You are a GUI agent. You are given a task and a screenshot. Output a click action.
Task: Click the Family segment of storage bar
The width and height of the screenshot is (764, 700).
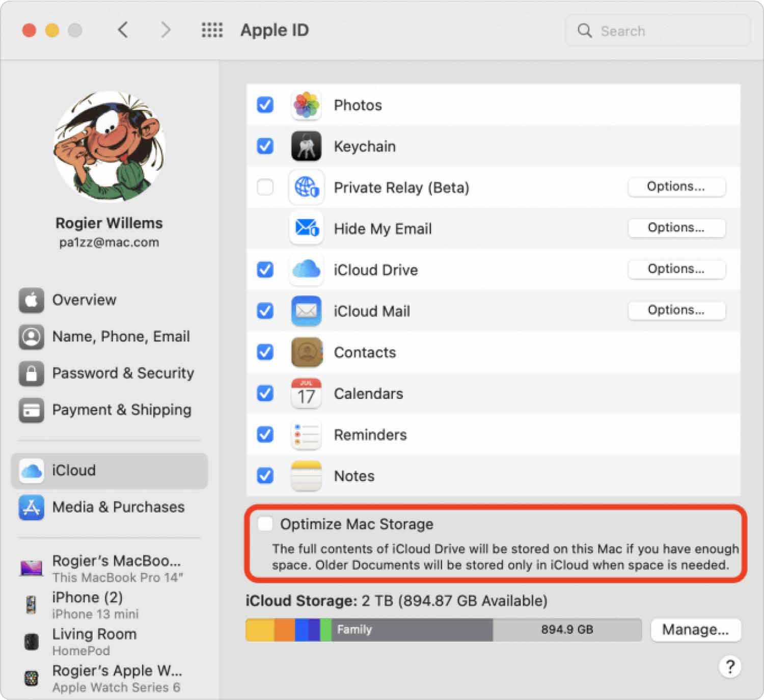(412, 630)
